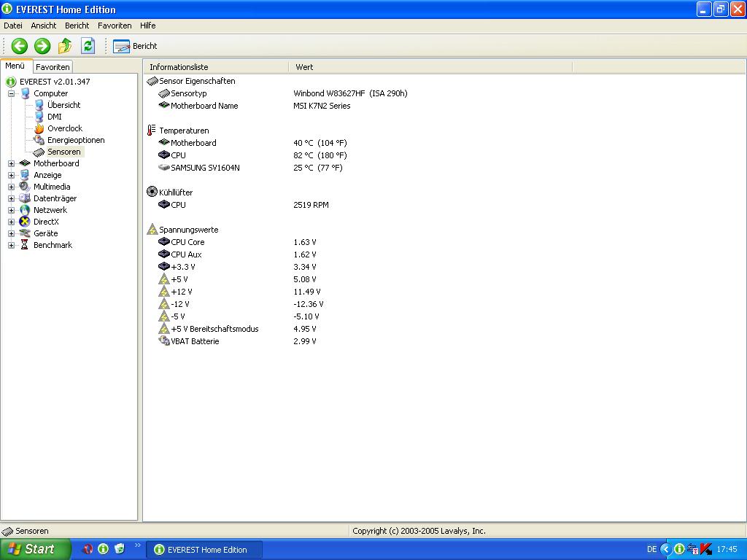
Task: Select EVEREST v2.01.347 root tree item
Action: (x=54, y=82)
